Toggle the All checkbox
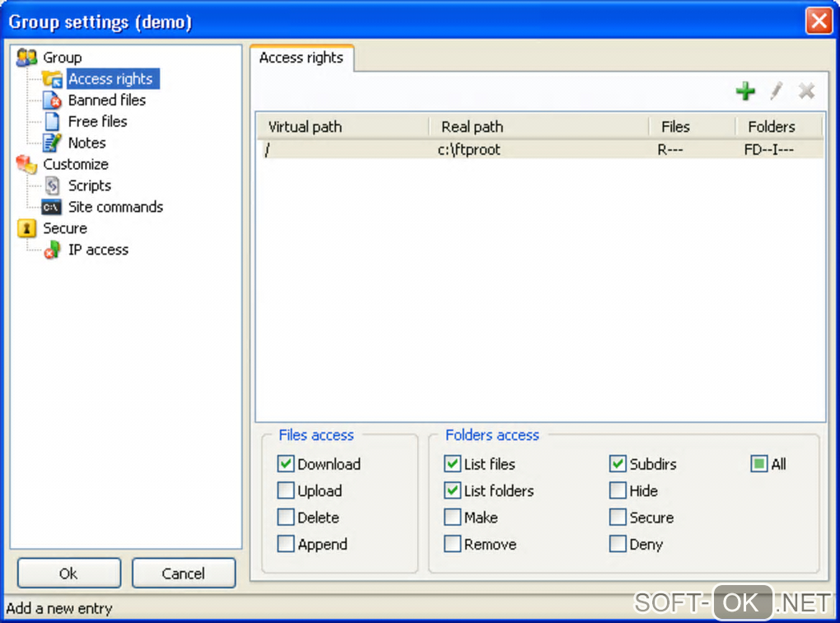 tap(759, 464)
